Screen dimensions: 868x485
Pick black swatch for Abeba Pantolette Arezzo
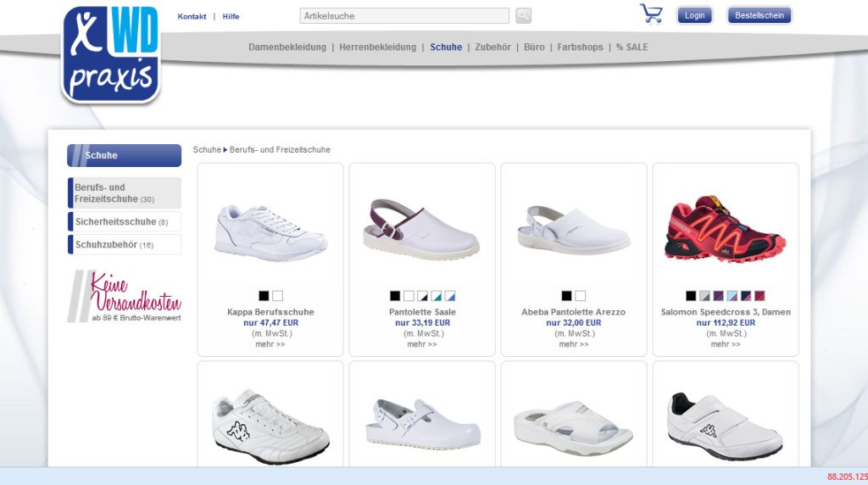coord(566,296)
